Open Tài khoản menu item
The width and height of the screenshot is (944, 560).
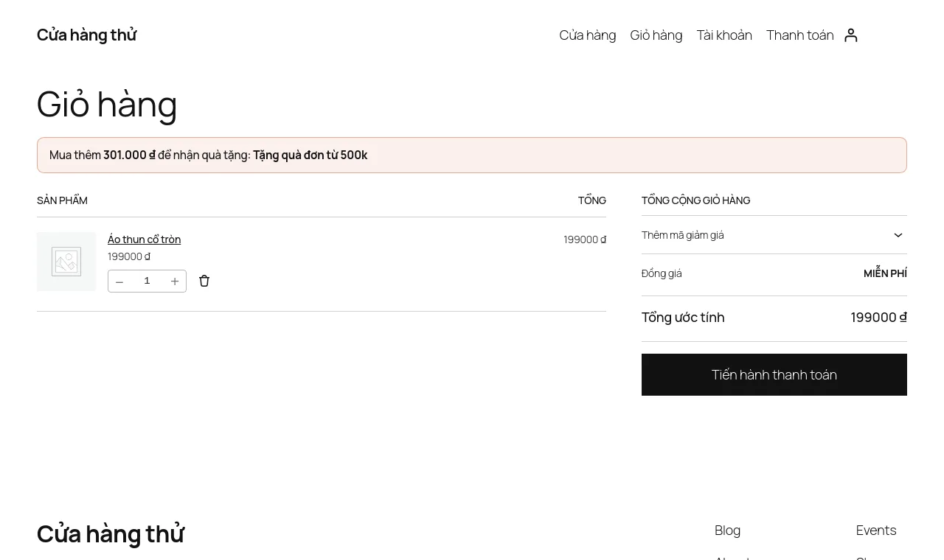[724, 35]
